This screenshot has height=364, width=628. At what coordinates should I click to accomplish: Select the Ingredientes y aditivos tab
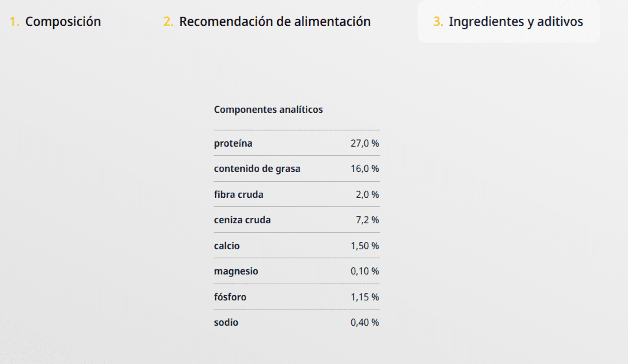click(x=508, y=21)
